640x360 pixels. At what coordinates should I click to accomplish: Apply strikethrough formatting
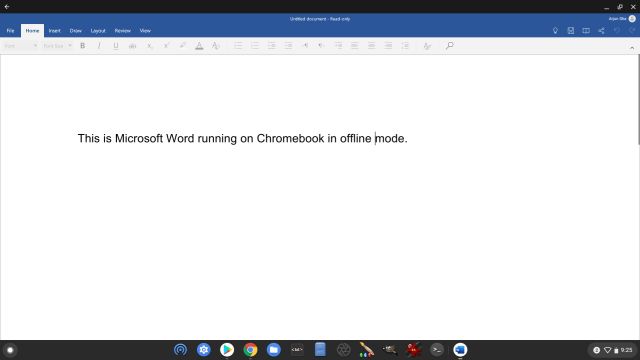(x=132, y=46)
